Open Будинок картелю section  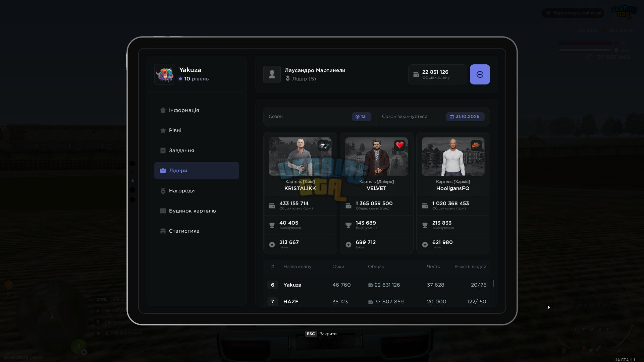pos(196,211)
